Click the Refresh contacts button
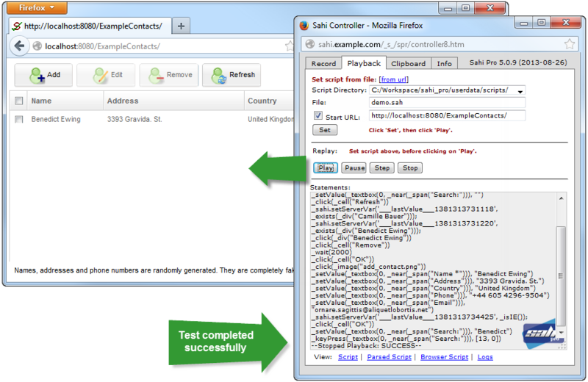 point(232,75)
